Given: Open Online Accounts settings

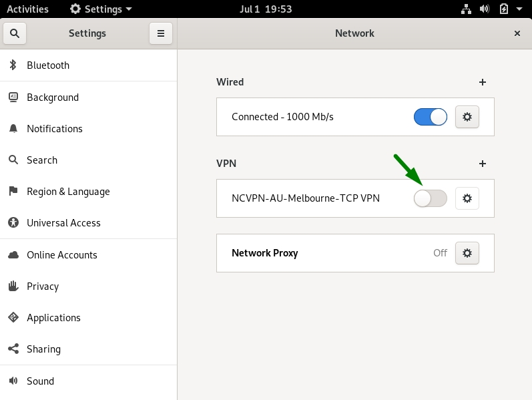Looking at the screenshot, I should (89, 255).
